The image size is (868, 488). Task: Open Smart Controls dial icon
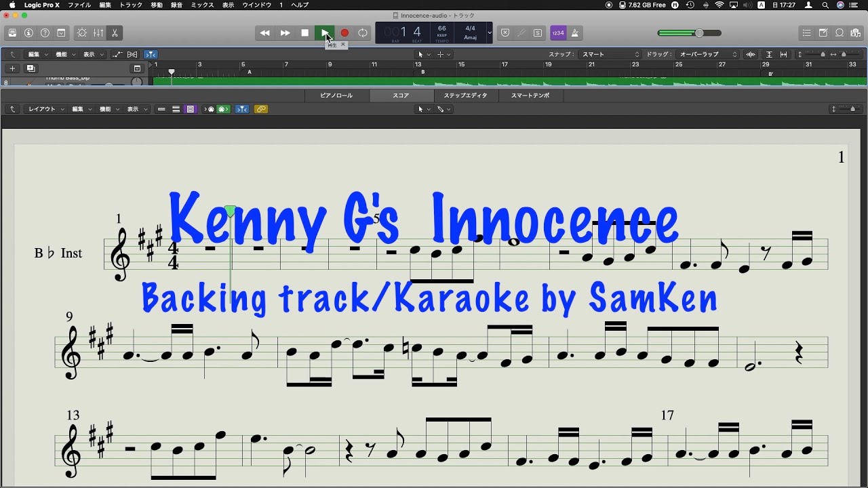pyautogui.click(x=82, y=33)
